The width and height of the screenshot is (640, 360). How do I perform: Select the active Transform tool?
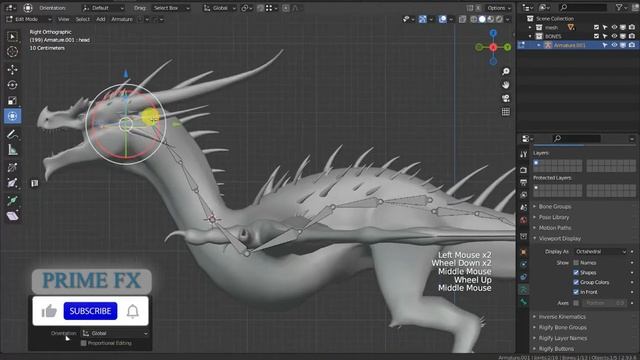click(12, 116)
